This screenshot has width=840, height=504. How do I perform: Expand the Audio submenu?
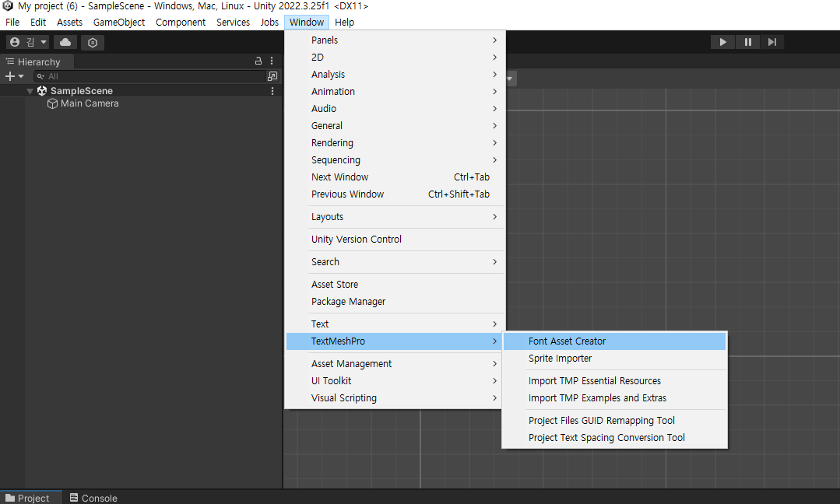pyautogui.click(x=395, y=109)
